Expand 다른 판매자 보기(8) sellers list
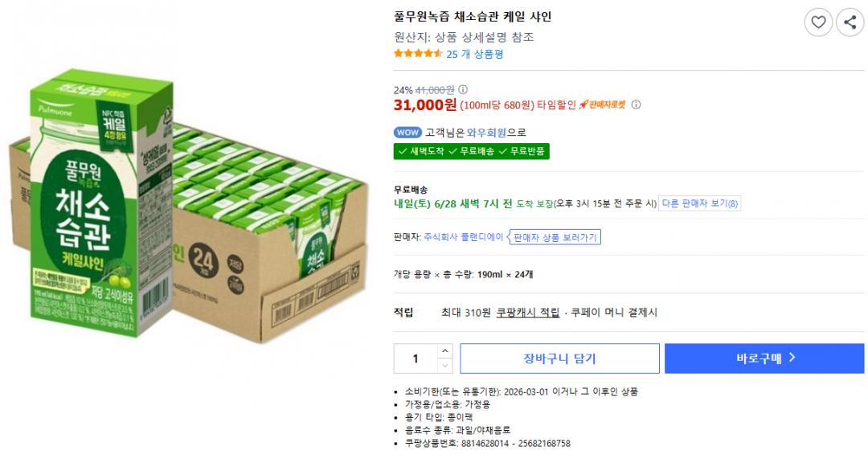This screenshot has height=463, width=868. tap(700, 203)
